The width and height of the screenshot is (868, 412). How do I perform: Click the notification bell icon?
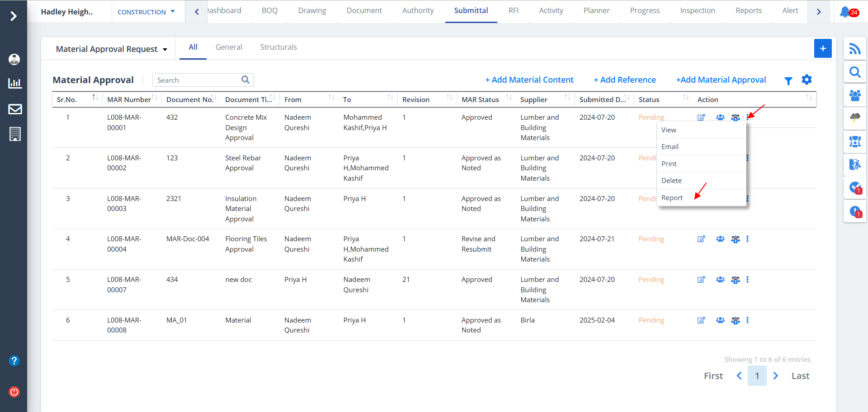(x=844, y=12)
